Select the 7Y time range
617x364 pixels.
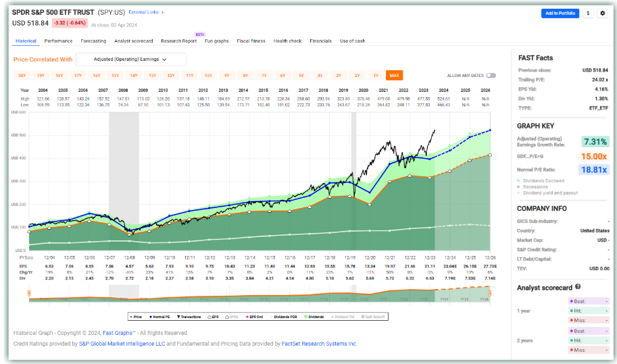[264, 76]
